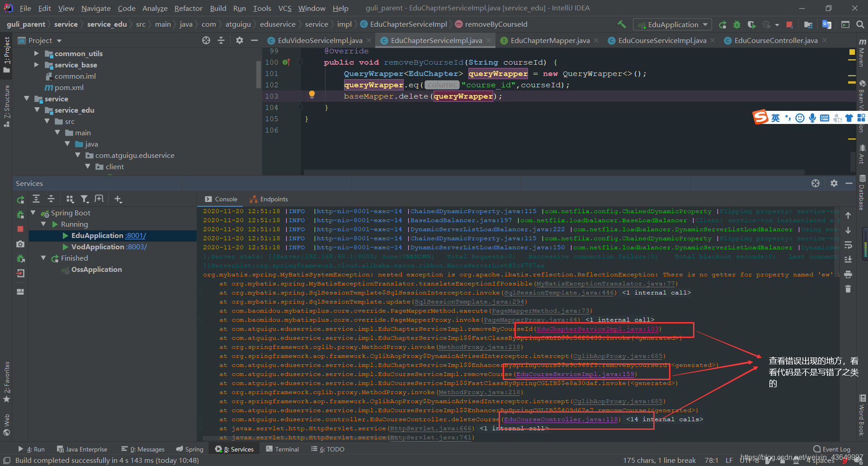This screenshot has width=868, height=466.
Task: Click the override gutter icon on line 100
Action: (286, 62)
